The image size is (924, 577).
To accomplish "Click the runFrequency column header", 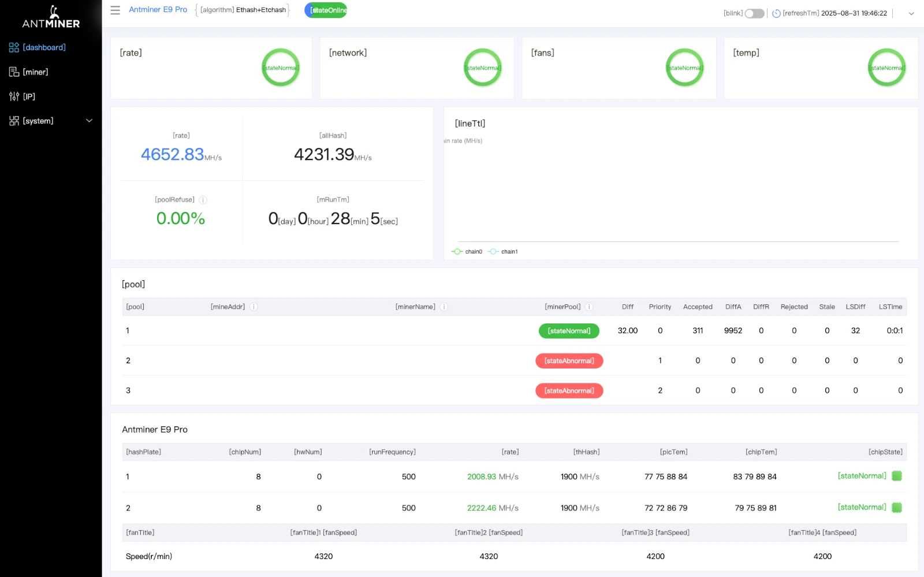I will 392,452.
